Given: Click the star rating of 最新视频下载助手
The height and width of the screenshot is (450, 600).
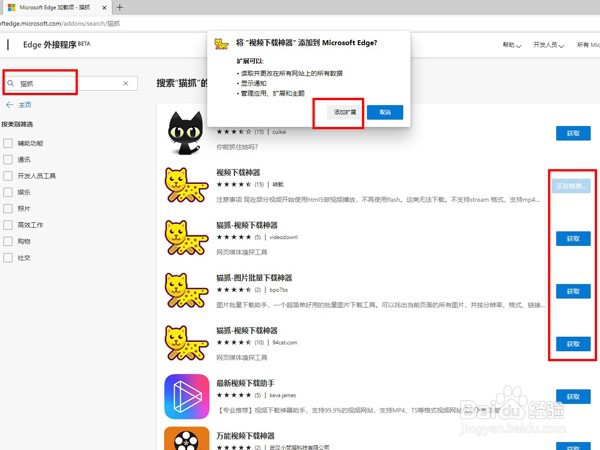Looking at the screenshot, I should click(x=234, y=395).
